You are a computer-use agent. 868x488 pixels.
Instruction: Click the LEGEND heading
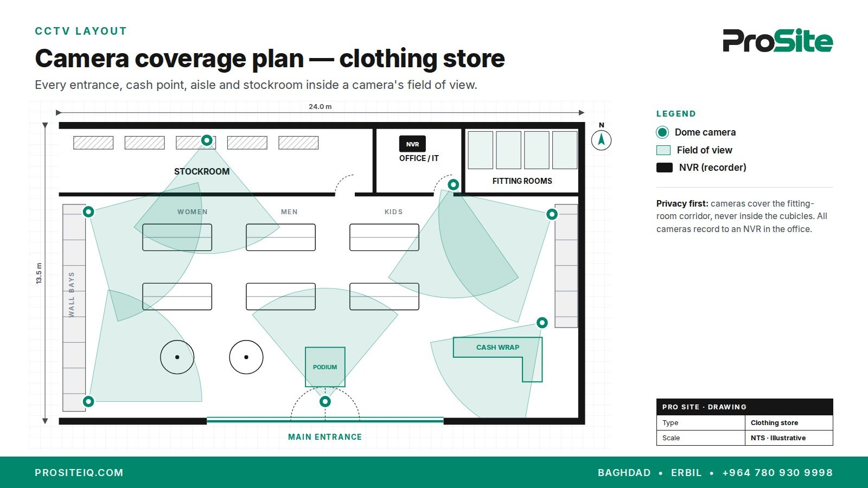coord(676,114)
